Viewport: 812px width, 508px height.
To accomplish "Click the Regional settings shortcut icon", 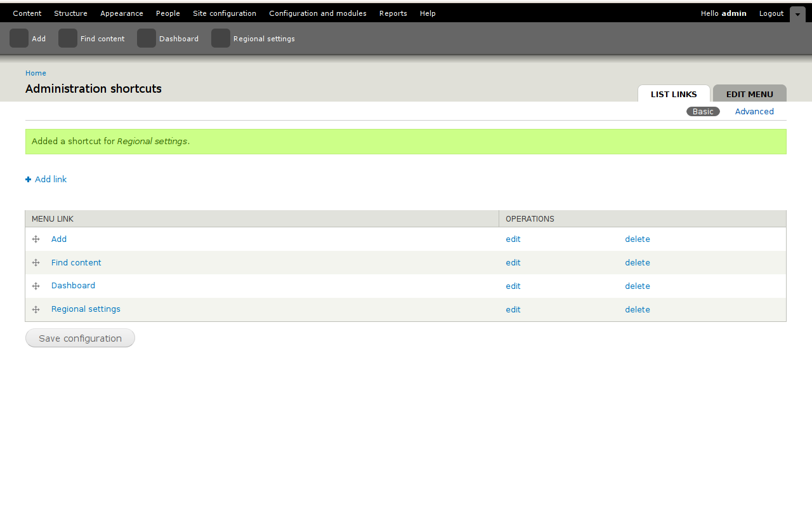I will click(x=221, y=39).
